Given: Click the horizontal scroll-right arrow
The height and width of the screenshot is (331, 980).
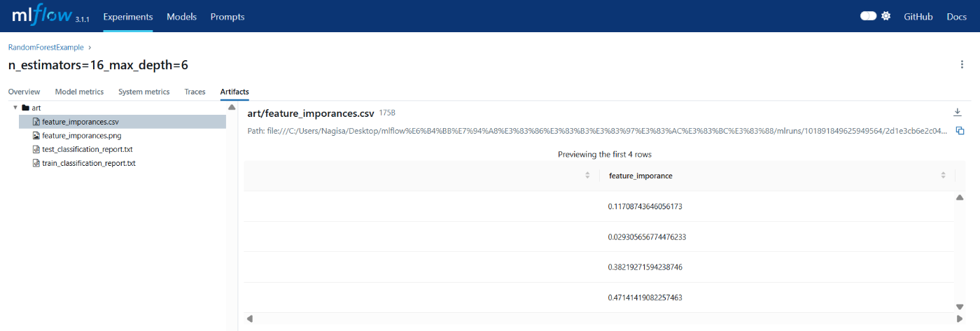Looking at the screenshot, I should pos(959,318).
